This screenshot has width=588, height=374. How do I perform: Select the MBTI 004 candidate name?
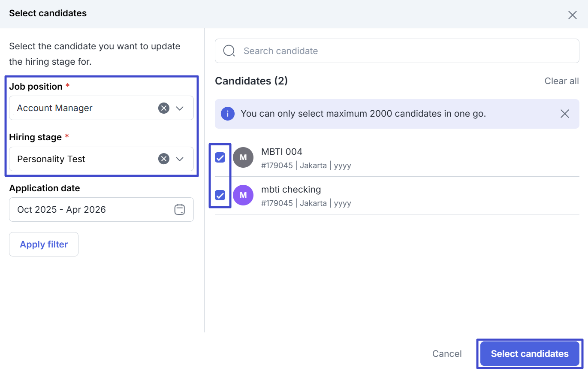pos(282,152)
